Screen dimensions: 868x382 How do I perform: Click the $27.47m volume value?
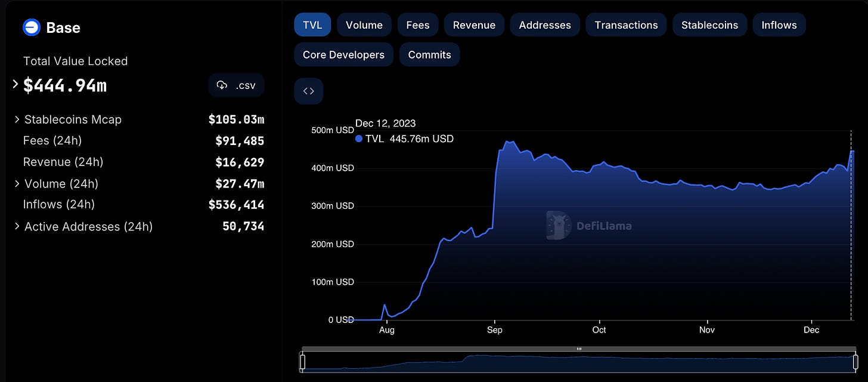pos(240,183)
